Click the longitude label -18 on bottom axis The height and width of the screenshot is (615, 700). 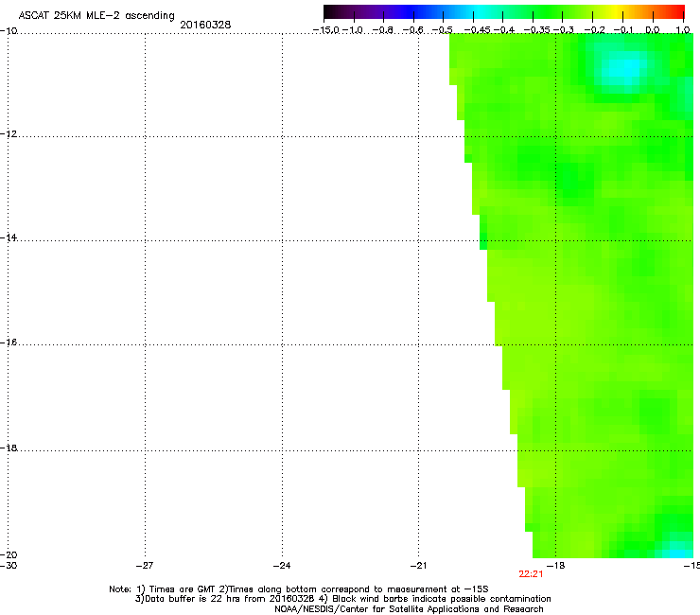(x=555, y=566)
